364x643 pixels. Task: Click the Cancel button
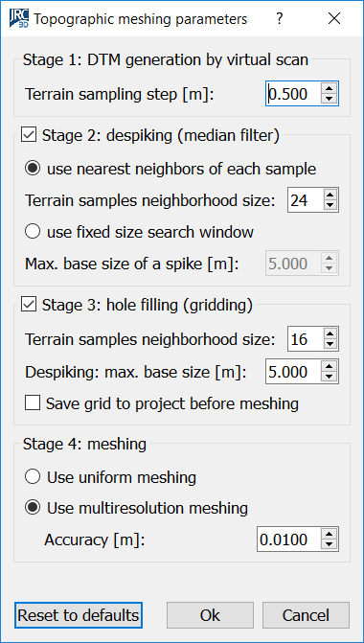point(306,615)
